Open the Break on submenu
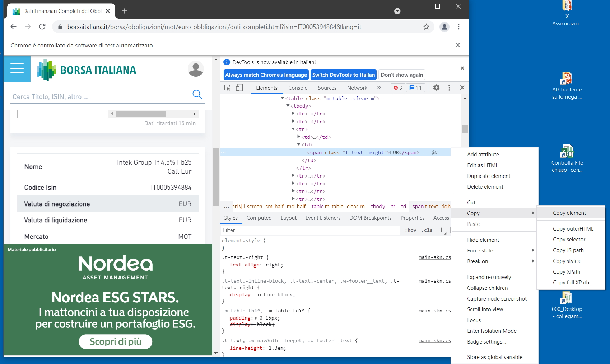The image size is (610, 364). (x=494, y=261)
